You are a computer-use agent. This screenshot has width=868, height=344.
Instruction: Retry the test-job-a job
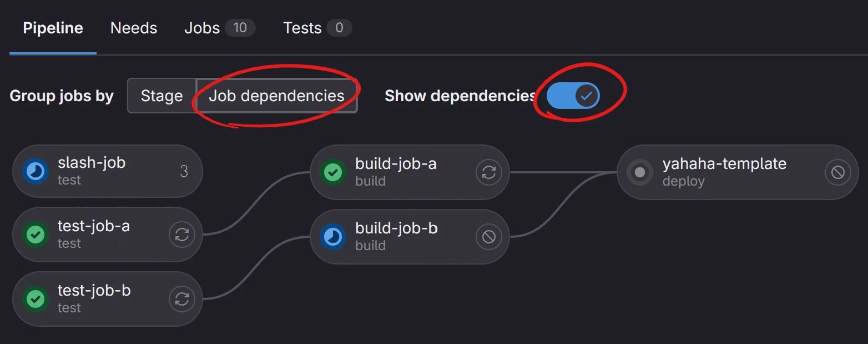click(182, 235)
